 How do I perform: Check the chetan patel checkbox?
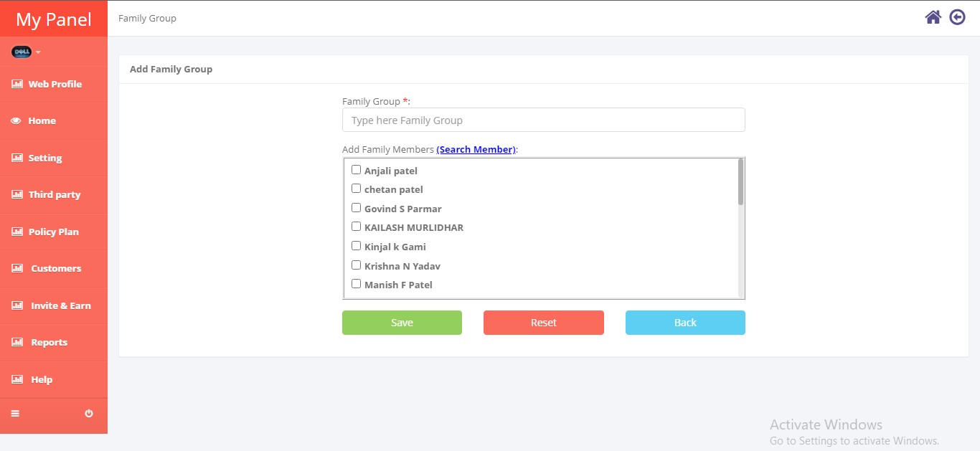[356, 189]
